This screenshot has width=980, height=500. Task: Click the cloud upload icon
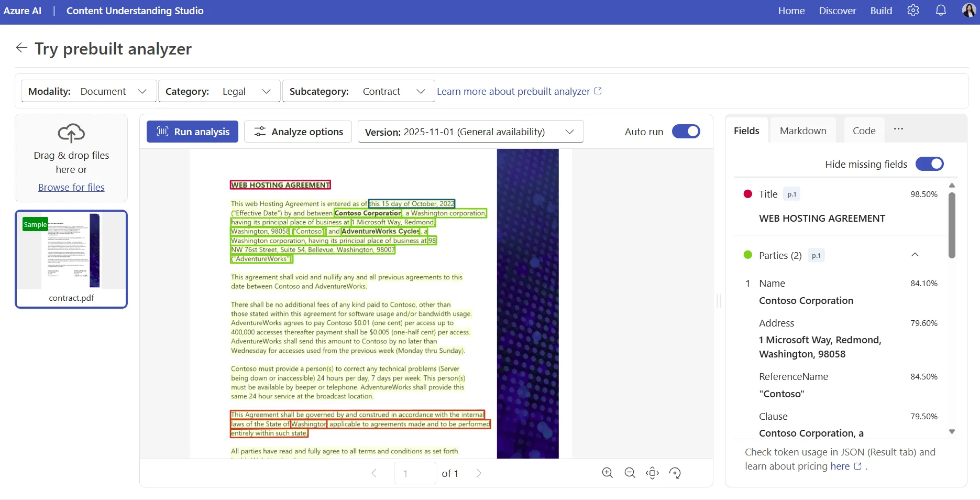pyautogui.click(x=71, y=133)
